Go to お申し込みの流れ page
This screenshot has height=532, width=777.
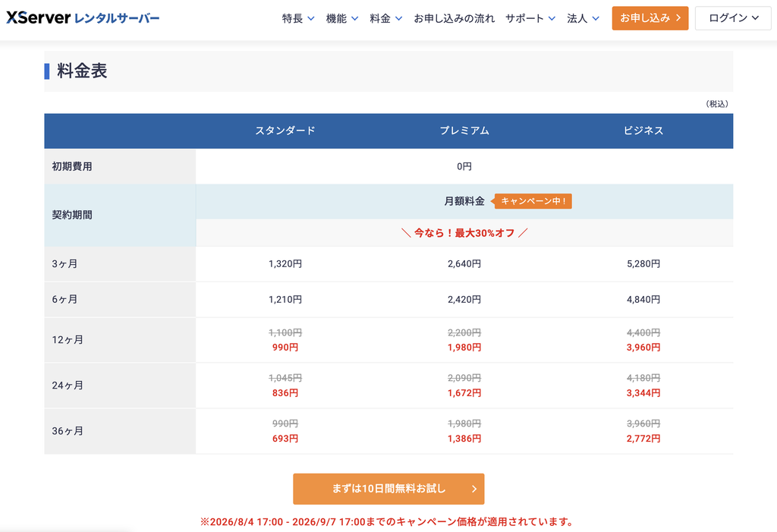coord(454,18)
